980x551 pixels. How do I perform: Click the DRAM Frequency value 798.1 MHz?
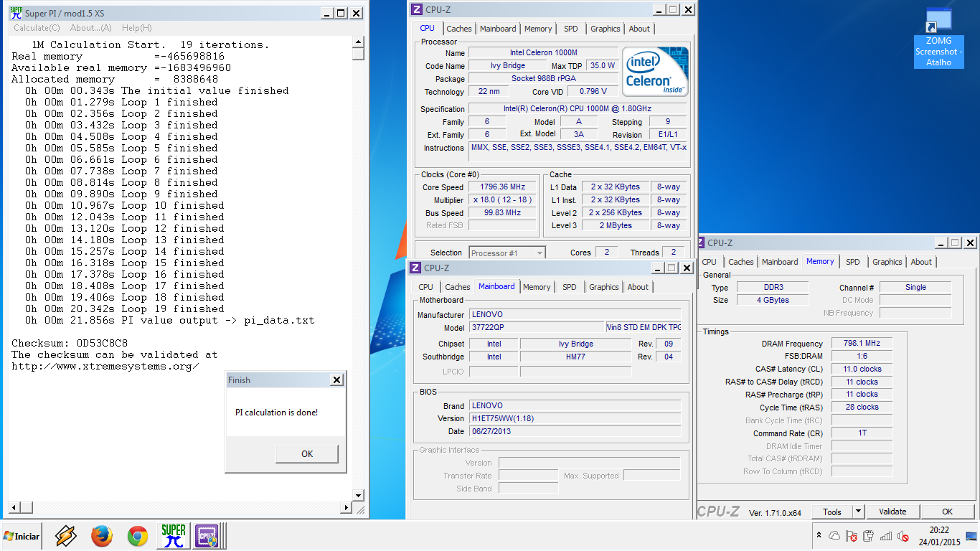pyautogui.click(x=862, y=344)
